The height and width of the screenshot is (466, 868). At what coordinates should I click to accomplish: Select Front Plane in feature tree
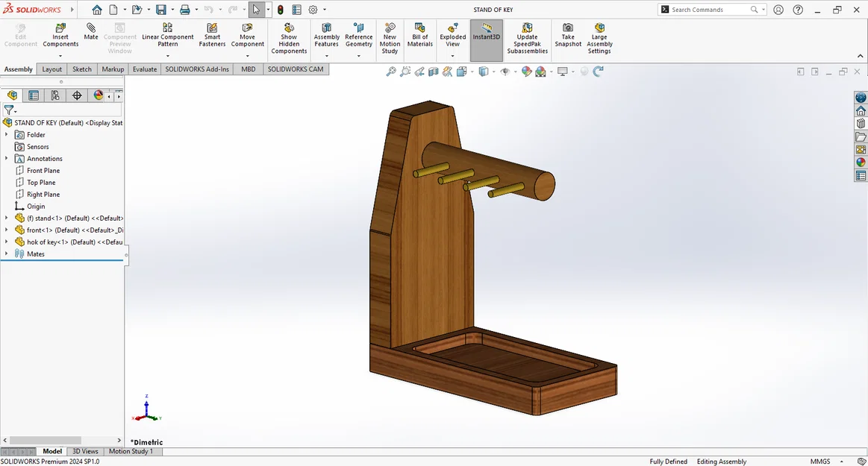43,170
